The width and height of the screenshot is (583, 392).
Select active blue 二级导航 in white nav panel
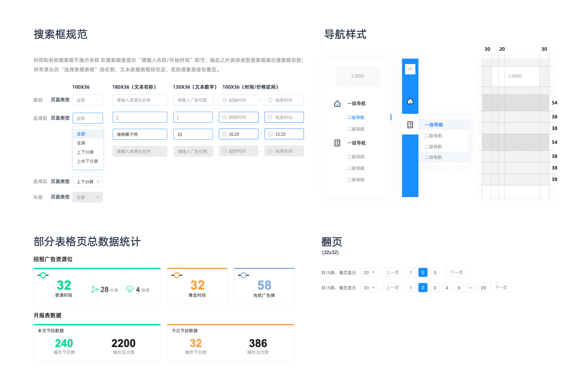click(x=356, y=118)
